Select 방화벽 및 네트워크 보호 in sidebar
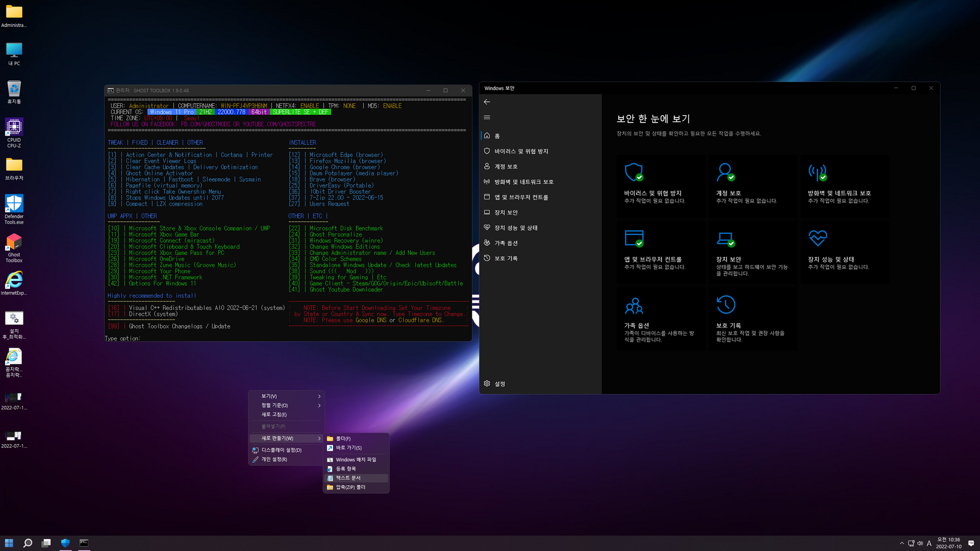The image size is (980, 551). [540, 181]
